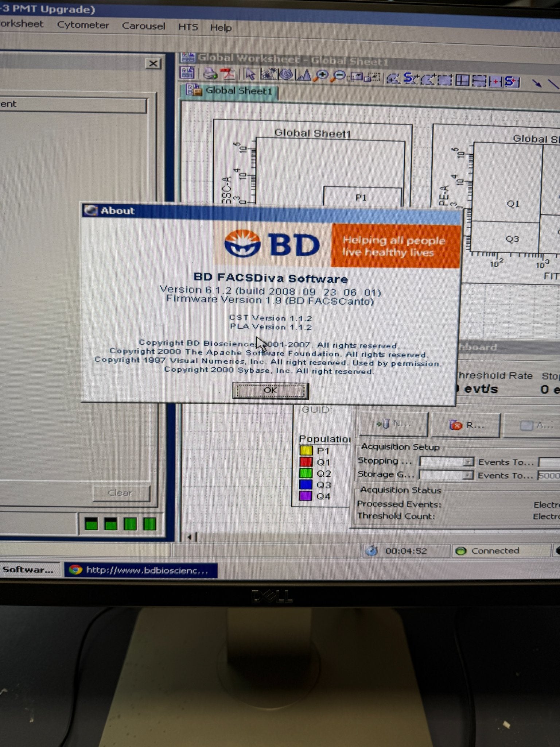Viewport: 560px width, 747px height.
Task: Select the Quadrant gate tool
Action: coord(462,80)
